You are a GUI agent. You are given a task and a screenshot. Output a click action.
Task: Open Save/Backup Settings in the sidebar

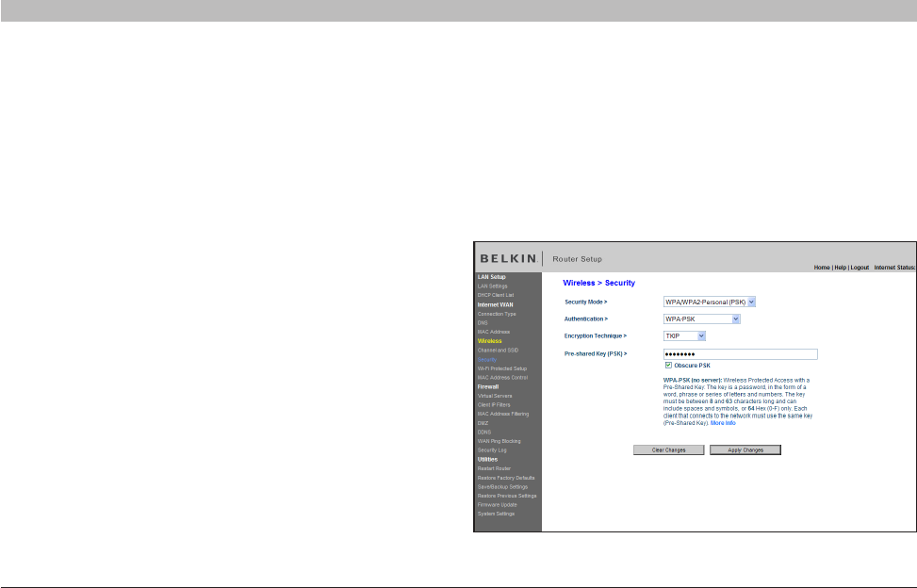(x=502, y=487)
